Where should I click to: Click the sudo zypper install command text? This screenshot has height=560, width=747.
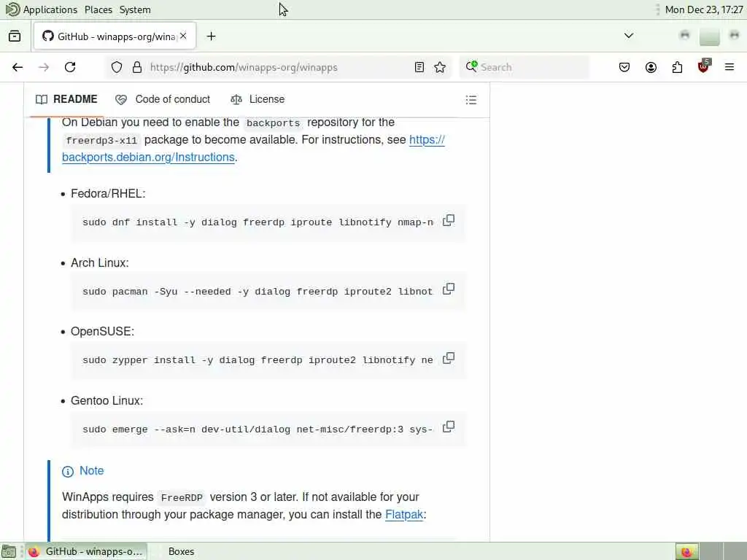[258, 360]
